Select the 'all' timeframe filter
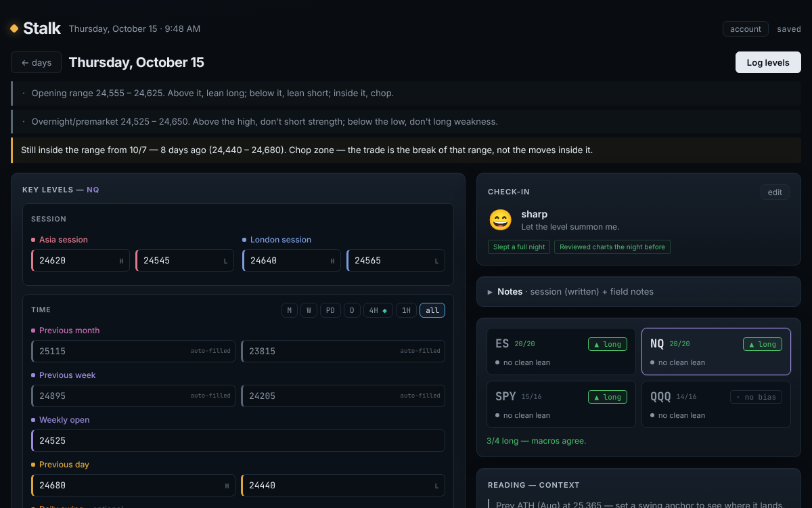 coord(432,310)
